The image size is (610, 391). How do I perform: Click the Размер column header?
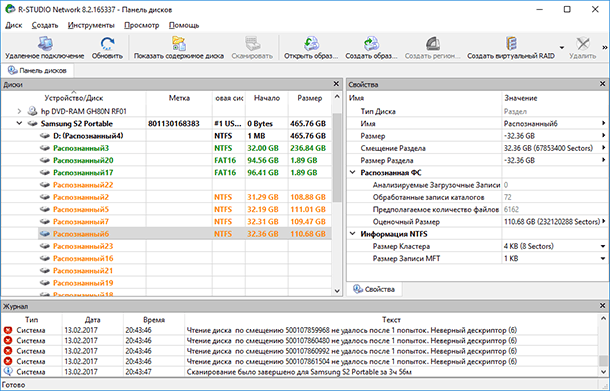click(x=310, y=98)
